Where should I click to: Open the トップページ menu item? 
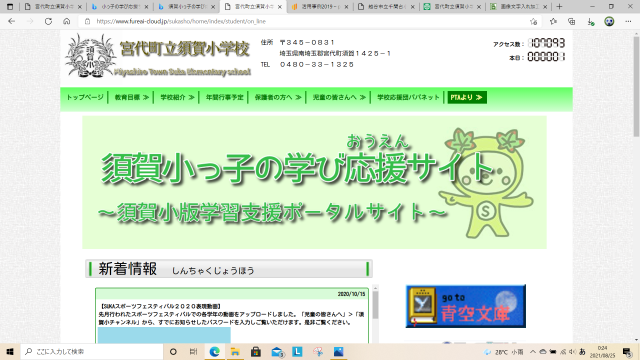point(85,97)
